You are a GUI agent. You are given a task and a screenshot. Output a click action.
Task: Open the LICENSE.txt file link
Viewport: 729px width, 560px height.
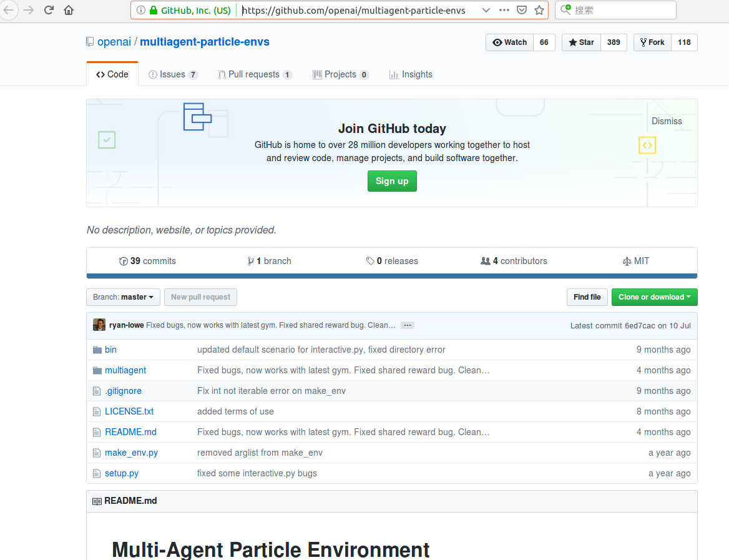129,411
